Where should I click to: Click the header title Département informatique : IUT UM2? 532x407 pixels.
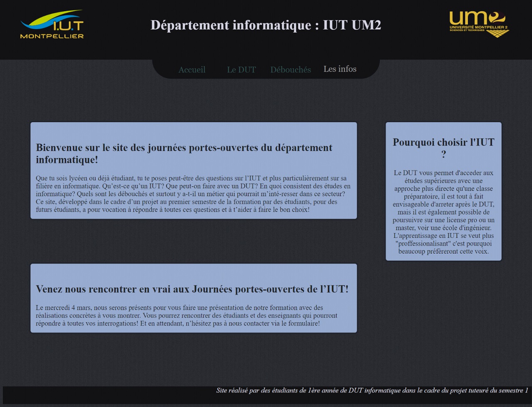pos(266,25)
